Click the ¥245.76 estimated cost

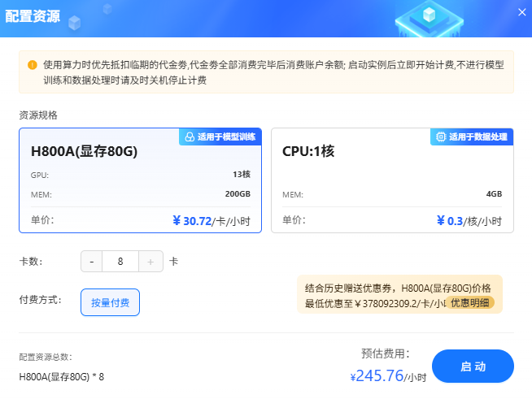(x=377, y=375)
